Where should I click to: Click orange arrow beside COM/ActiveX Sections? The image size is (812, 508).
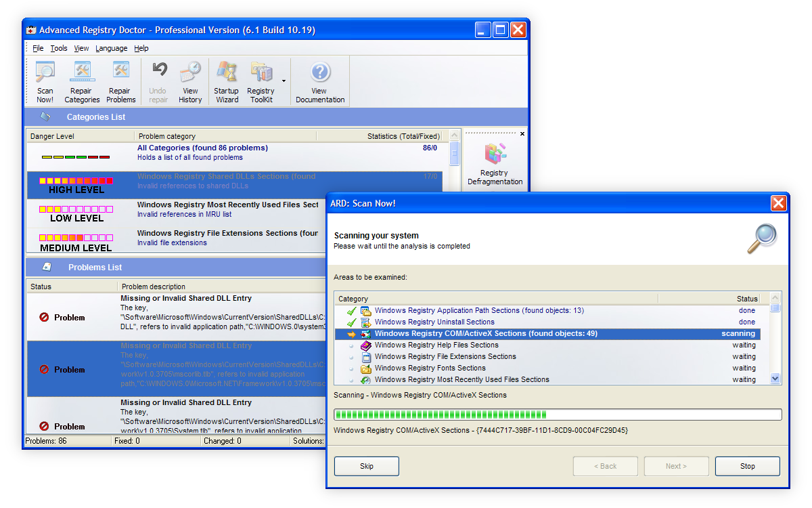tap(351, 334)
